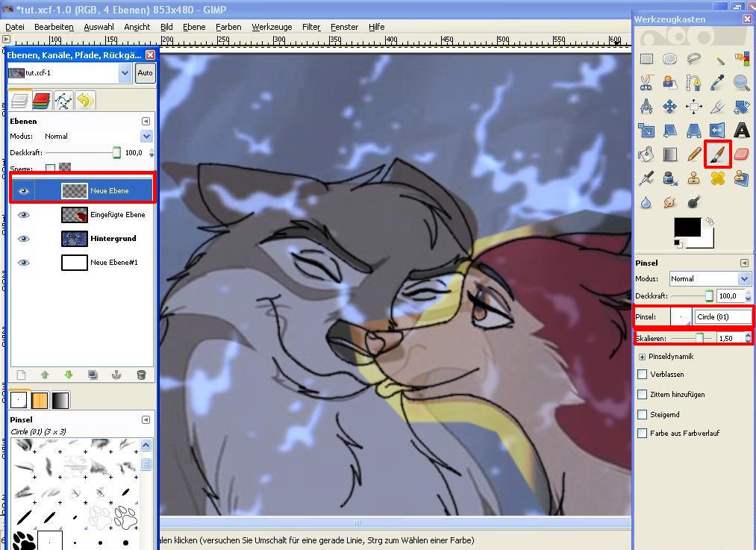Anchor the floating layer with the anchor button
Screen dimensions: 756x550
pyautogui.click(x=116, y=375)
